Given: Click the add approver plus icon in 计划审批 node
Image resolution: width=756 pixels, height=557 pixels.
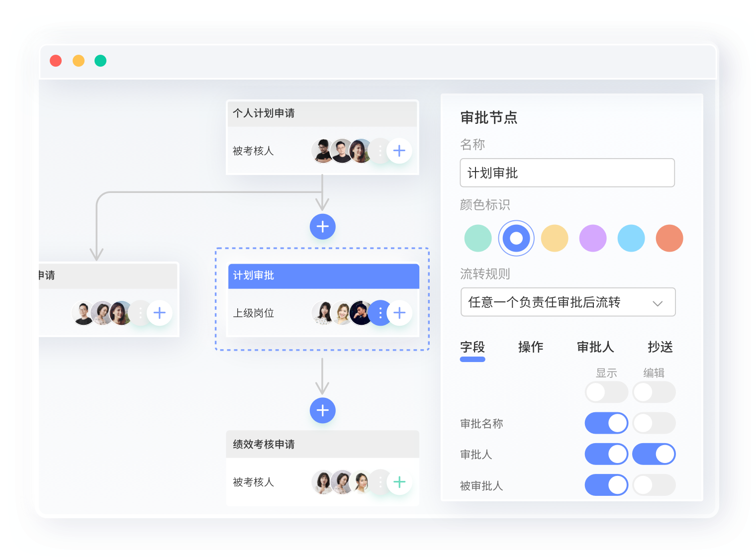Looking at the screenshot, I should click(399, 313).
